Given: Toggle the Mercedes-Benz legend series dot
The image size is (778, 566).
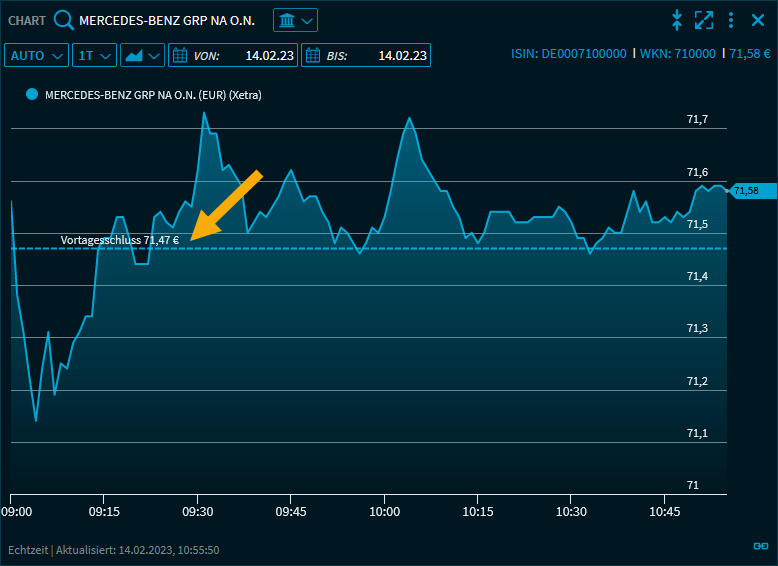Looking at the screenshot, I should 31,94.
